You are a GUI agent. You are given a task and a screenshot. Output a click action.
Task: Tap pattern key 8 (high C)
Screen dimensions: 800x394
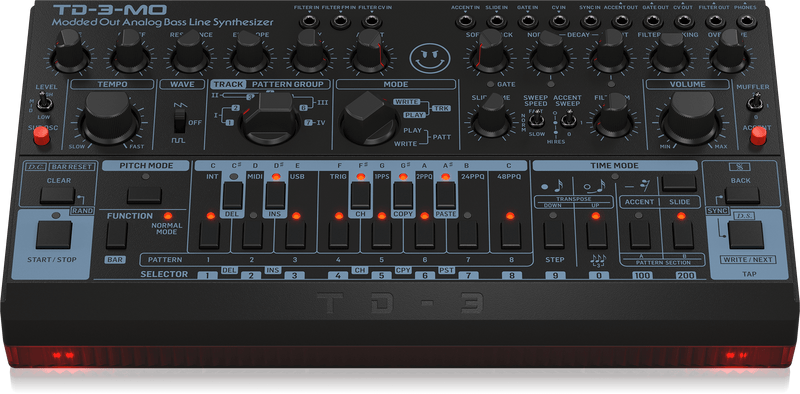click(511, 235)
